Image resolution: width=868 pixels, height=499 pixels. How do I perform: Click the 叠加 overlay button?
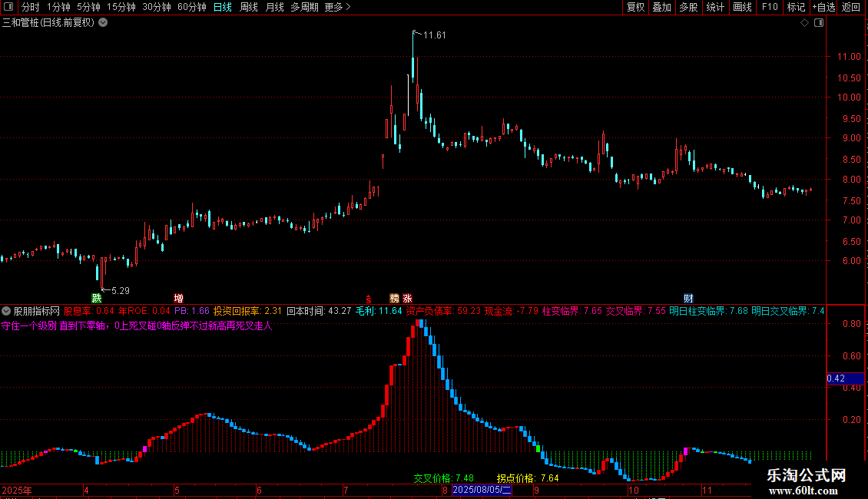coord(661,7)
